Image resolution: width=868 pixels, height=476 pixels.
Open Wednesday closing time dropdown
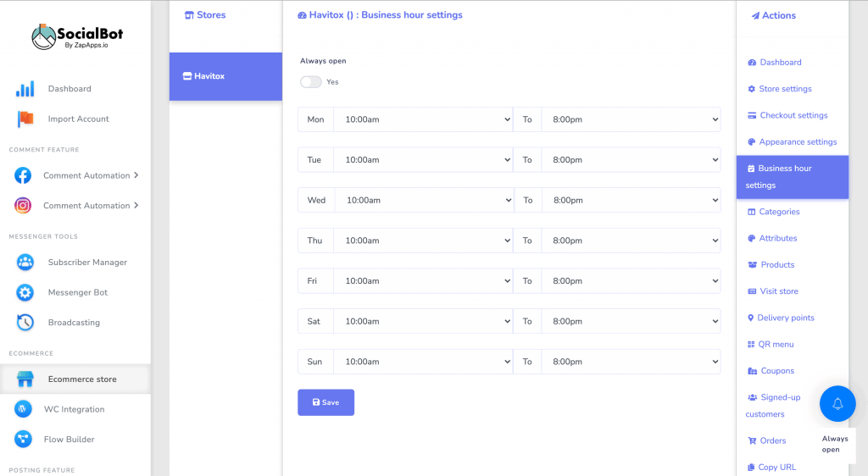(x=631, y=200)
